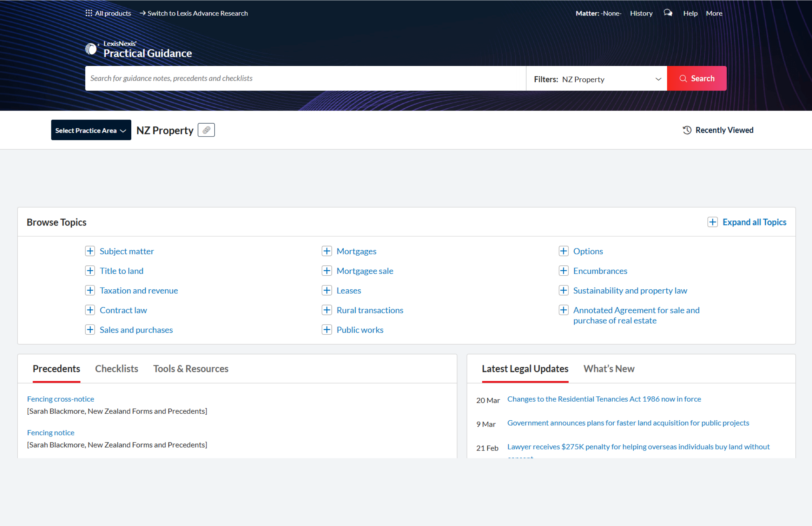Open the Lawyer receives $275K penalty update
The image size is (812, 526).
[x=638, y=447]
